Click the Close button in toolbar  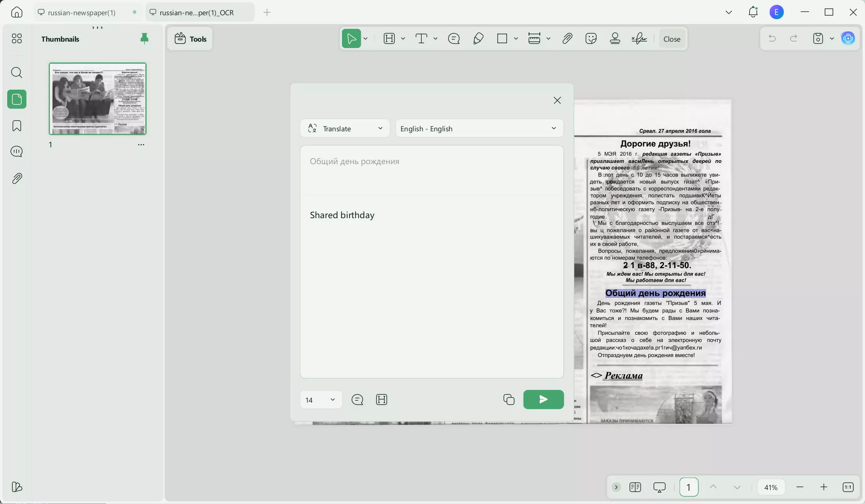tap(672, 39)
